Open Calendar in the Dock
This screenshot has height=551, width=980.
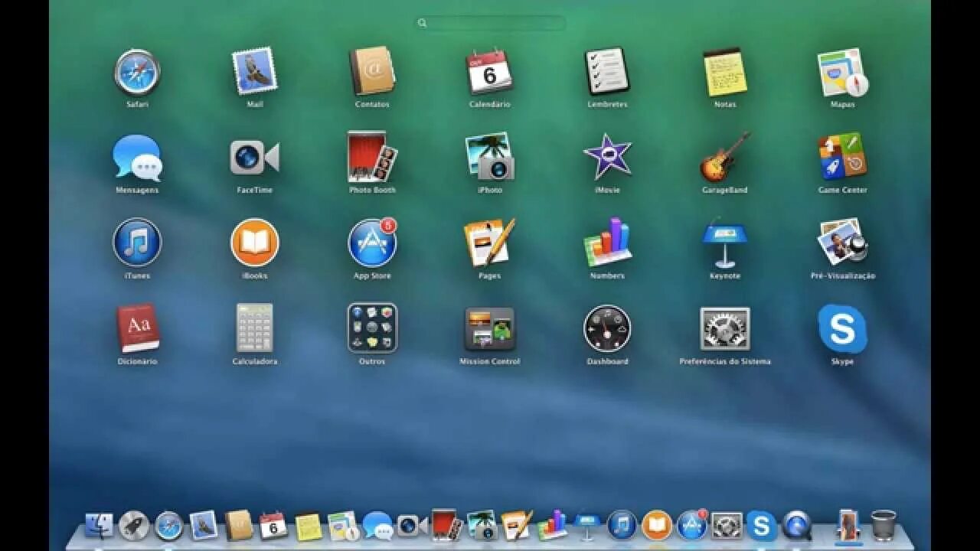[x=273, y=526]
